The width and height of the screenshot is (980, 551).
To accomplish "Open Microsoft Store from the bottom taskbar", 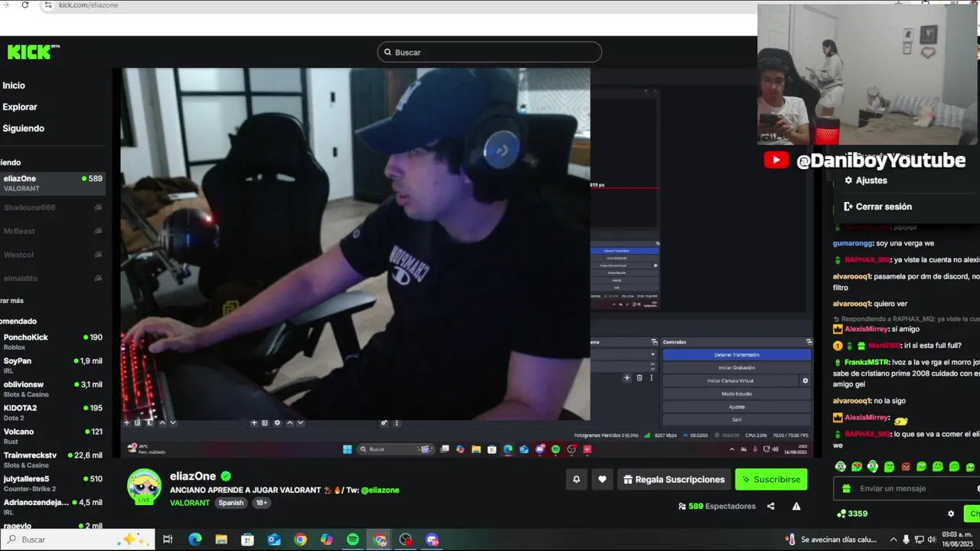I will pyautogui.click(x=247, y=540).
